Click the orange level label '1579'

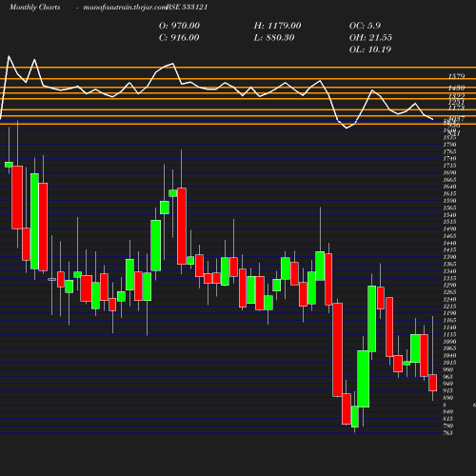[x=456, y=76]
